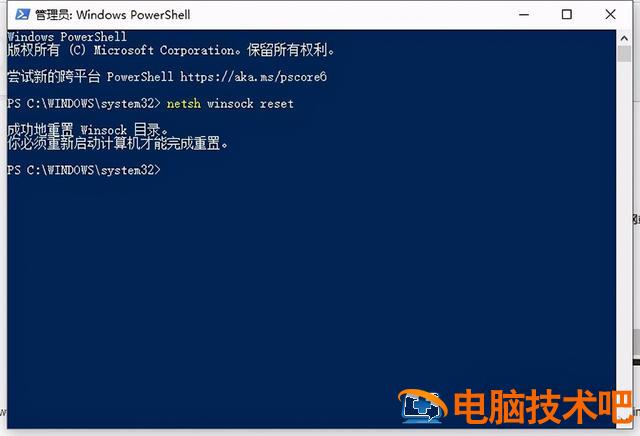Click the 你必须重新启动计算机才能完成重置 message

pos(118,144)
